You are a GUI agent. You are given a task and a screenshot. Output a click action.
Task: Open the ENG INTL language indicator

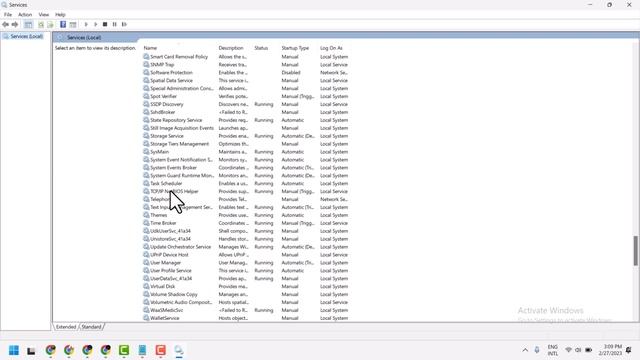coord(553,350)
